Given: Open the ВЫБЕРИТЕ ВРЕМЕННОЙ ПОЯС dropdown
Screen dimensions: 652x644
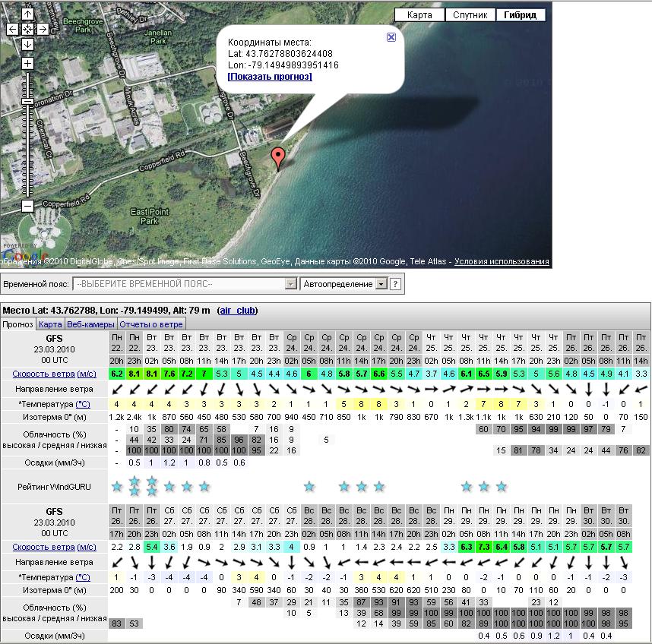Looking at the screenshot, I should pos(184,284).
